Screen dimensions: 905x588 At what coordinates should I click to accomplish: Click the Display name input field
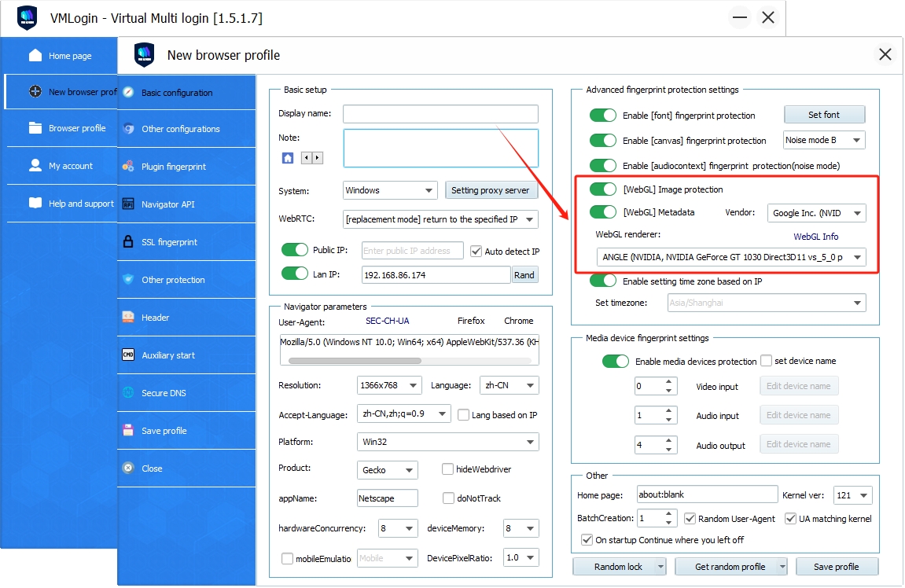pyautogui.click(x=440, y=114)
